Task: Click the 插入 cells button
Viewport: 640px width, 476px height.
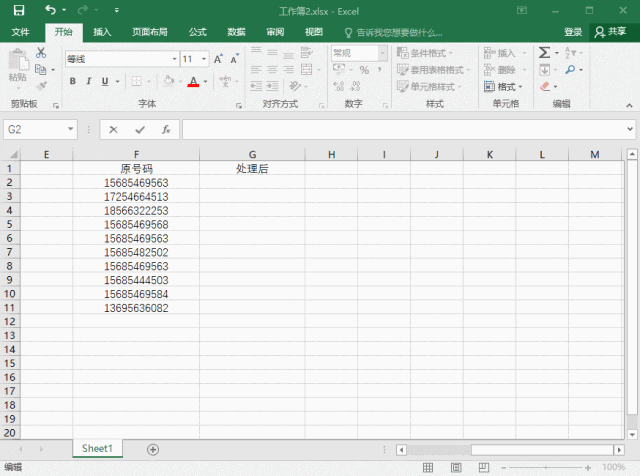Action: 505,53
